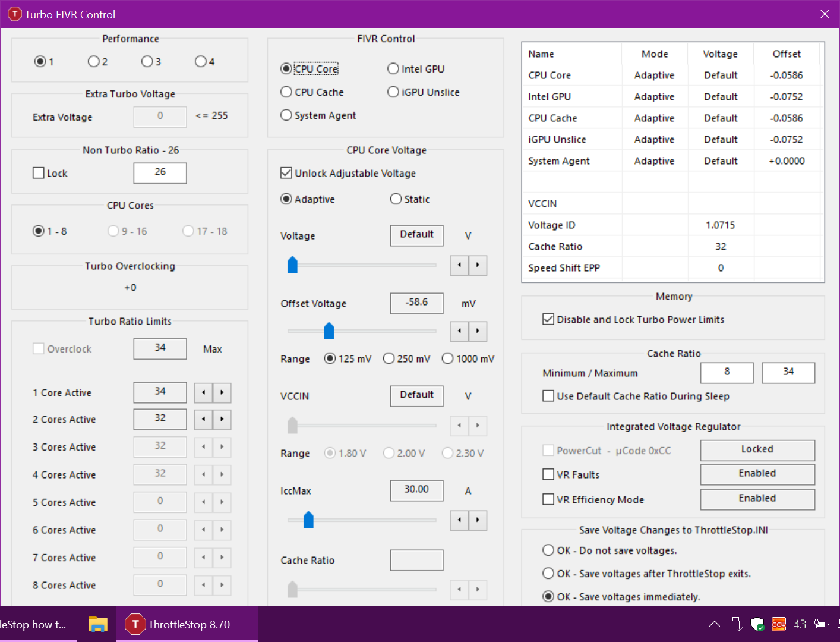This screenshot has width=840, height=642.
Task: Decrease the Voltage slider with left arrow
Action: (x=459, y=265)
